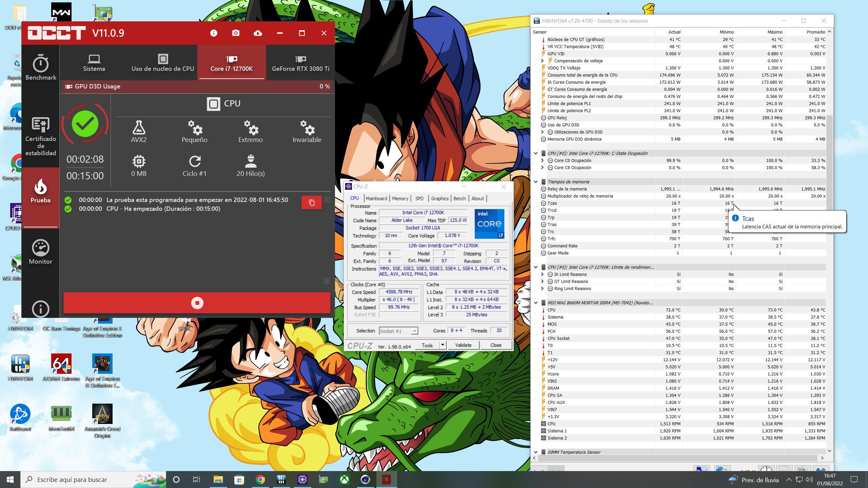Click the Extremo mode setting

click(x=251, y=131)
